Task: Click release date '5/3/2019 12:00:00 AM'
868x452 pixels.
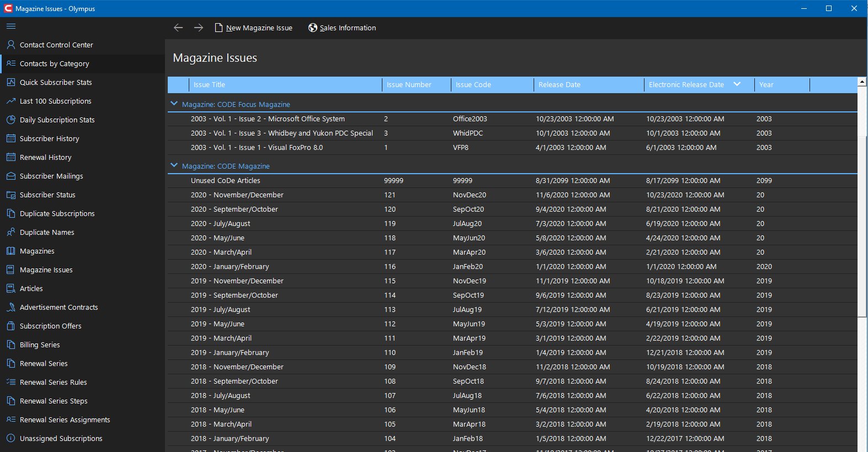Action: coord(571,324)
